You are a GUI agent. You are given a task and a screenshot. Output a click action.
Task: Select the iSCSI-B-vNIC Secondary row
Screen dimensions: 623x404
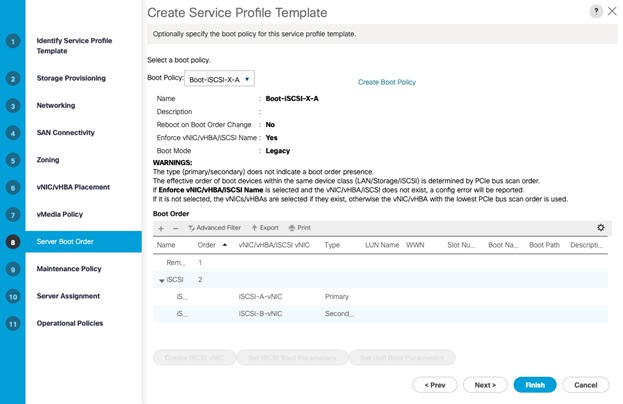pyautogui.click(x=380, y=314)
